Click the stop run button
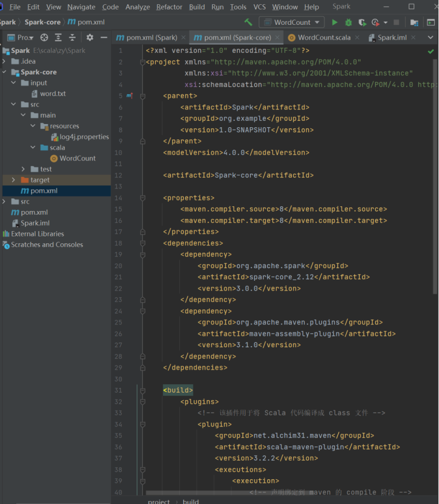This screenshot has height=504, width=439. (396, 22)
